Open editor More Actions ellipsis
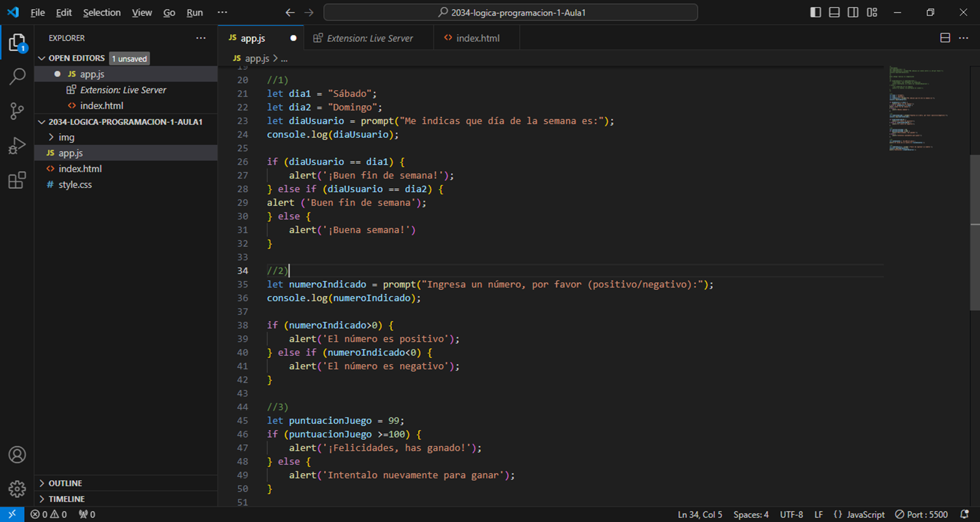The image size is (980, 522). coord(964,38)
